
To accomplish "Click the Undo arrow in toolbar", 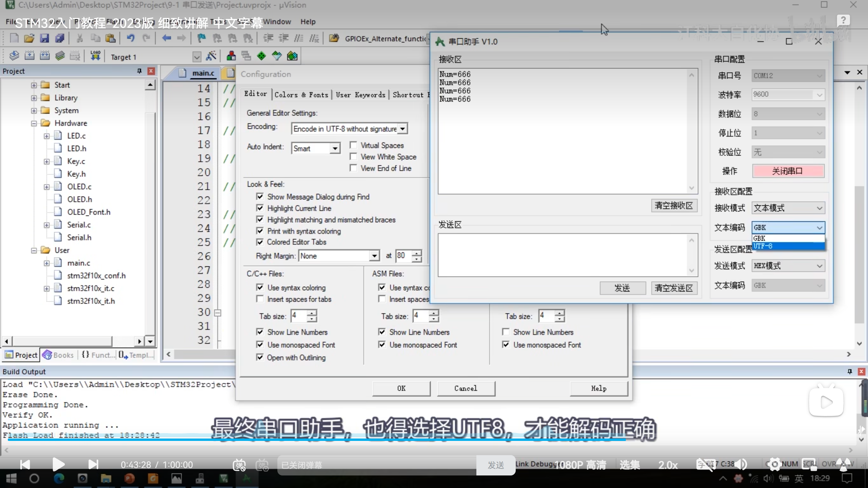I will point(131,38).
